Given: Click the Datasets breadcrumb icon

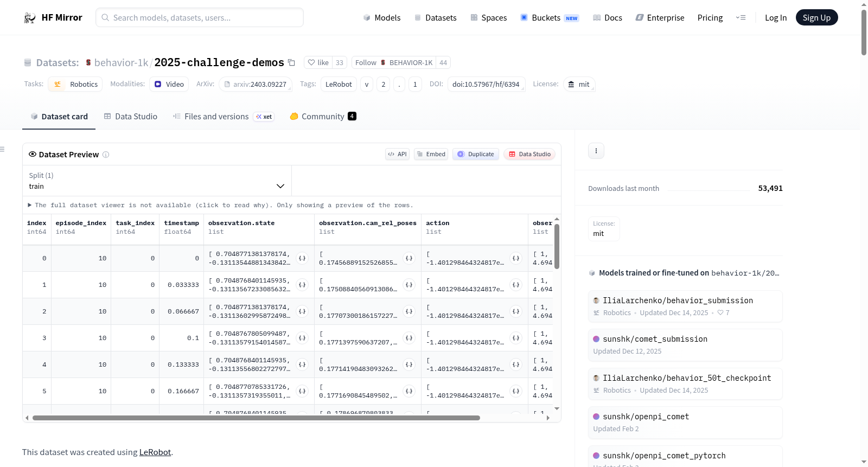Looking at the screenshot, I should click(28, 63).
